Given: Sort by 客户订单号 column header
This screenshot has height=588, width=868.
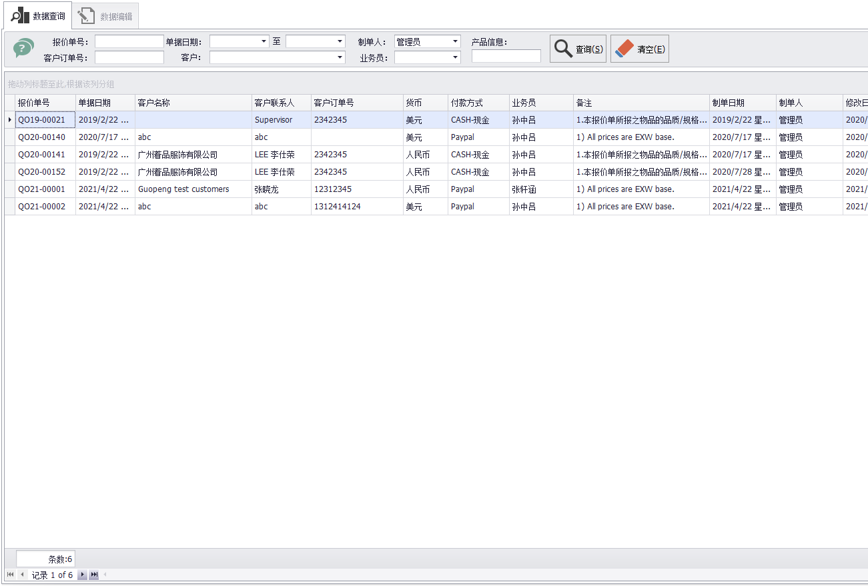Looking at the screenshot, I should pyautogui.click(x=358, y=103).
